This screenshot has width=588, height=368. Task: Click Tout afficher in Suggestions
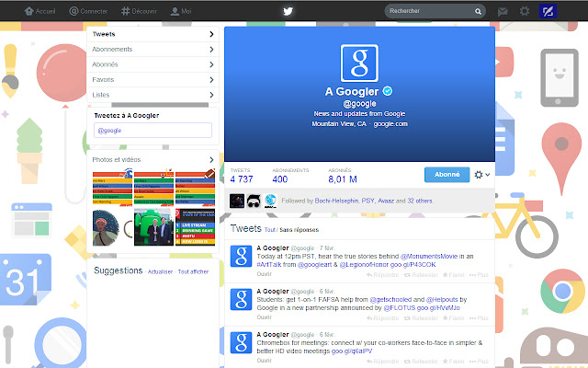[x=193, y=272]
